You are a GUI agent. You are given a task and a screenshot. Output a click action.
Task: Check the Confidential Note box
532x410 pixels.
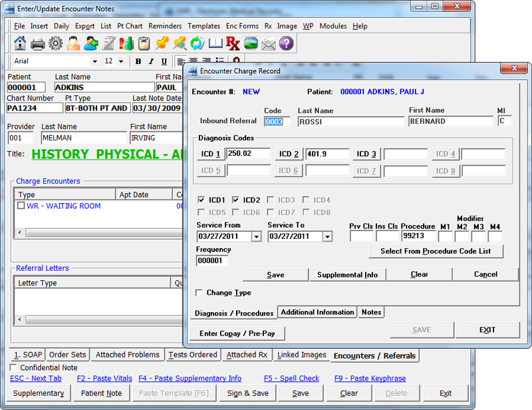coord(14,367)
